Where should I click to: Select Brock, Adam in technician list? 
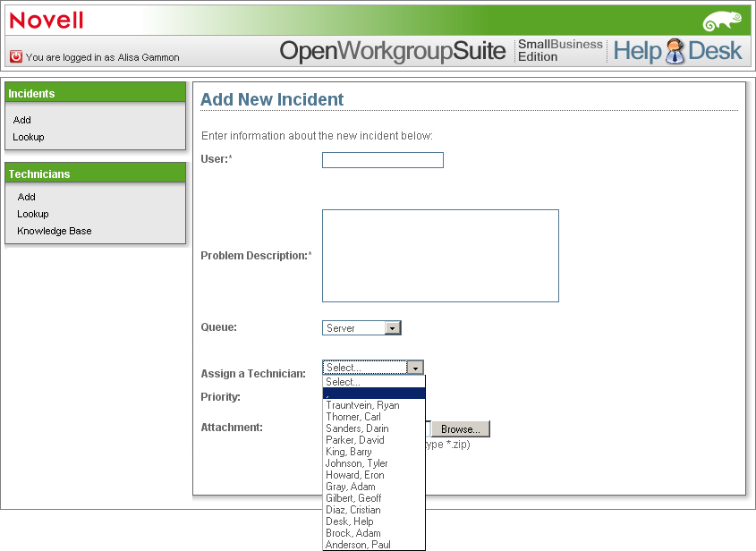374,533
